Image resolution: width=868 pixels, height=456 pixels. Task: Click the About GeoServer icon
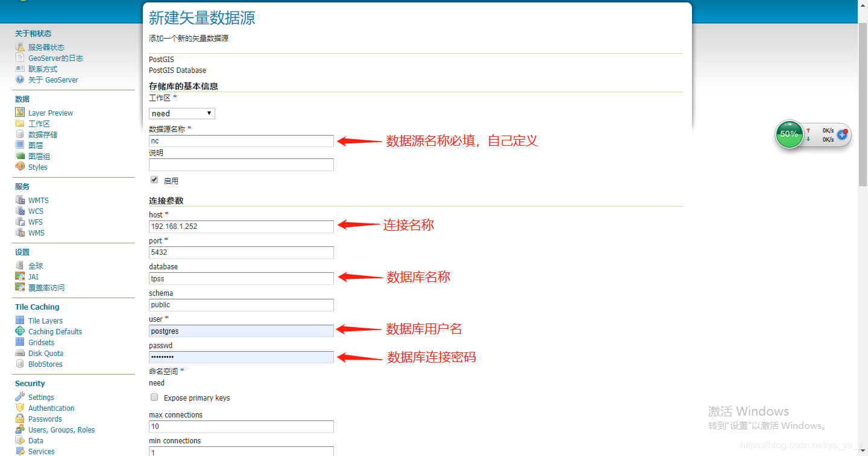20,80
